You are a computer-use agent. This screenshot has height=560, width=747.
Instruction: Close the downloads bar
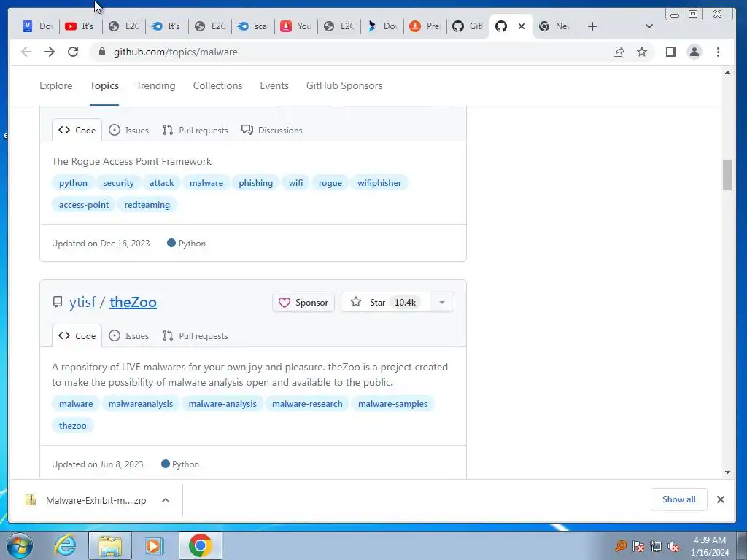pyautogui.click(x=720, y=499)
